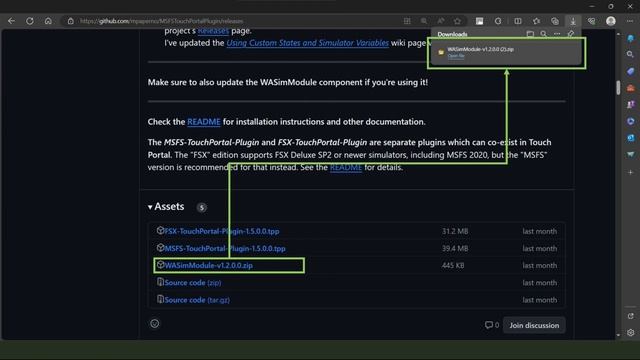Click the 39.4 MB file size text

click(x=455, y=248)
